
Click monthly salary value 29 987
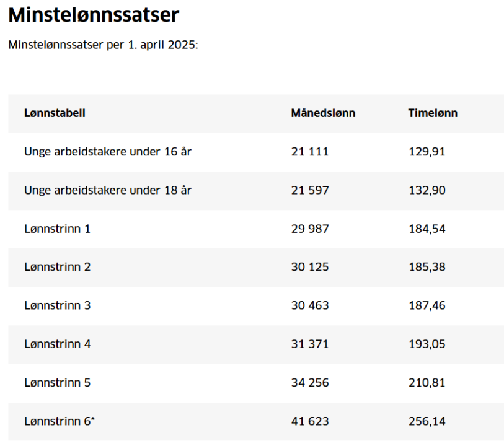coord(310,229)
